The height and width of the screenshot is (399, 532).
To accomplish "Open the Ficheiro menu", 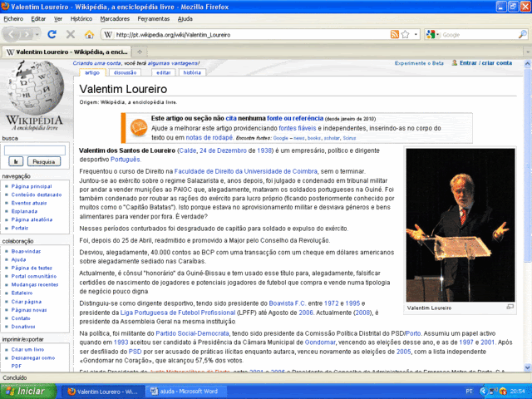I will [x=13, y=18].
